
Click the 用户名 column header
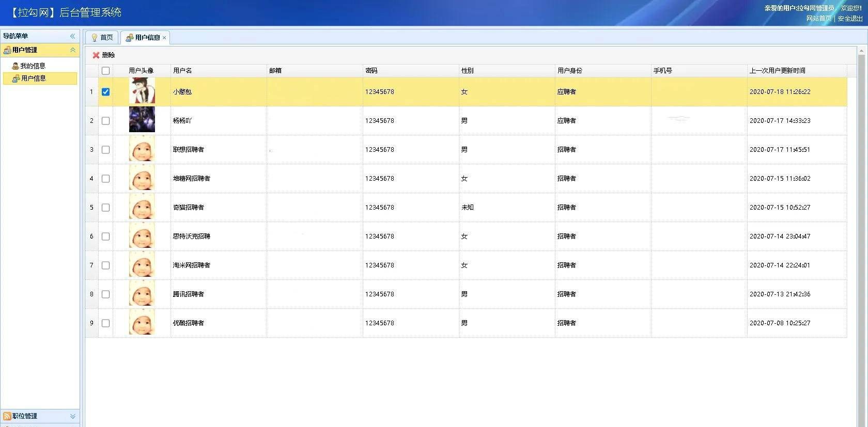pos(219,71)
